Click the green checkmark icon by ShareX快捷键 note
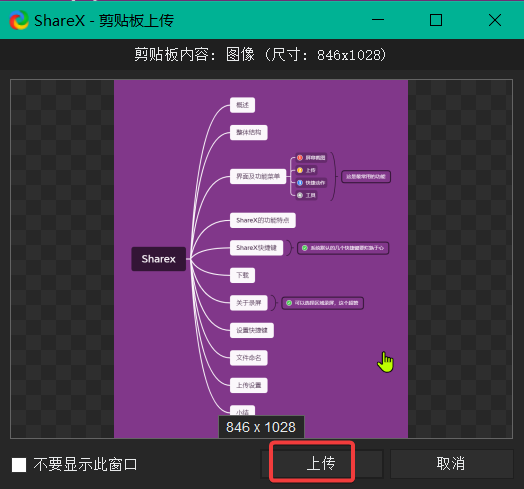The width and height of the screenshot is (524, 489). 304,248
